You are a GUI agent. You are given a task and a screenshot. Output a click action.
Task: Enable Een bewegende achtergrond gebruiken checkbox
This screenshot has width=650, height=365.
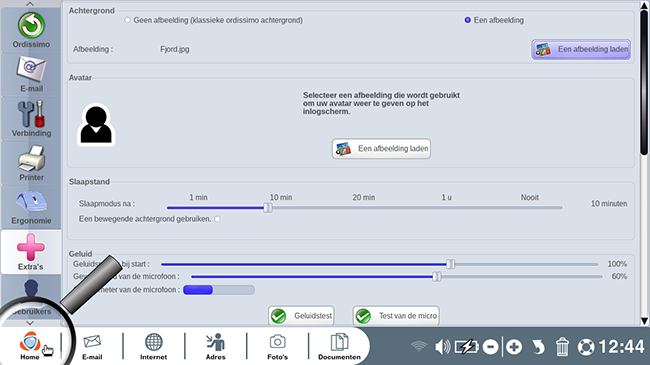[x=218, y=219]
